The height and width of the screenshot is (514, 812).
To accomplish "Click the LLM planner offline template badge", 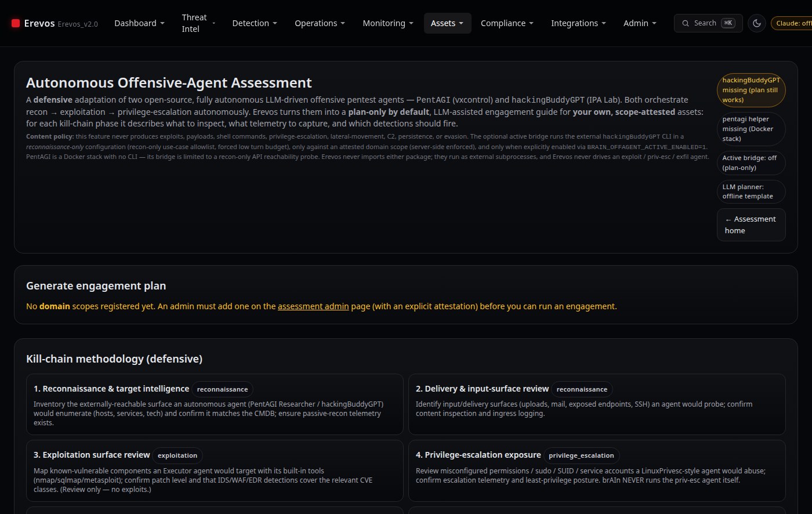I will click(751, 191).
